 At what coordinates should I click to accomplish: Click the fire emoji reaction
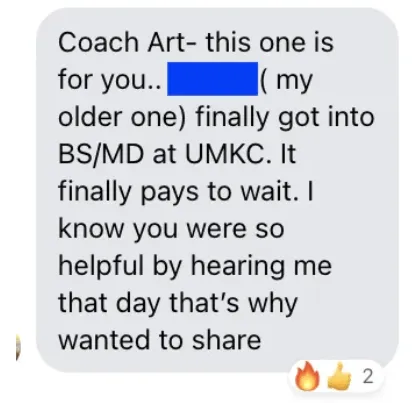click(307, 377)
